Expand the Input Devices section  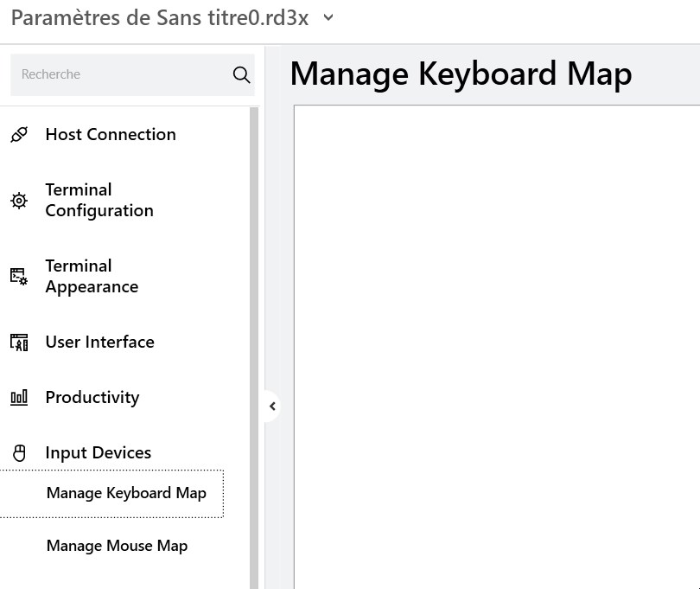pyautogui.click(x=98, y=452)
